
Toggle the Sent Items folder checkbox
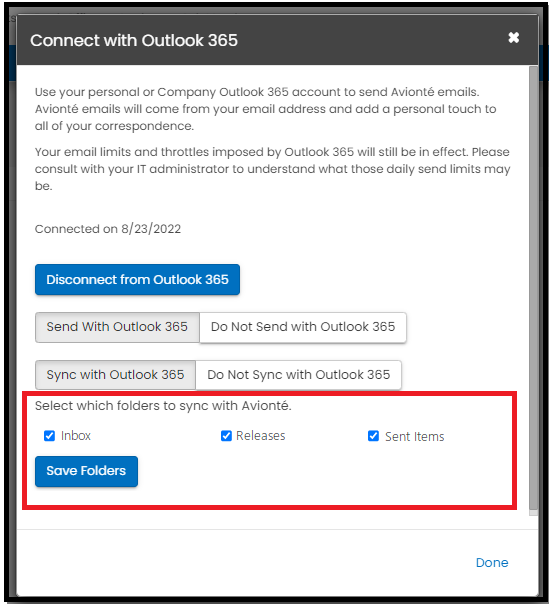point(373,436)
